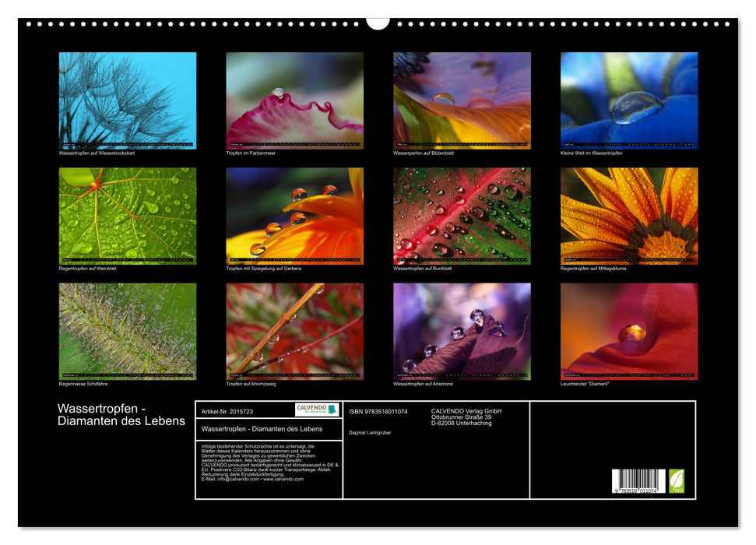Click the CALVENDO logo

pos(317,410)
